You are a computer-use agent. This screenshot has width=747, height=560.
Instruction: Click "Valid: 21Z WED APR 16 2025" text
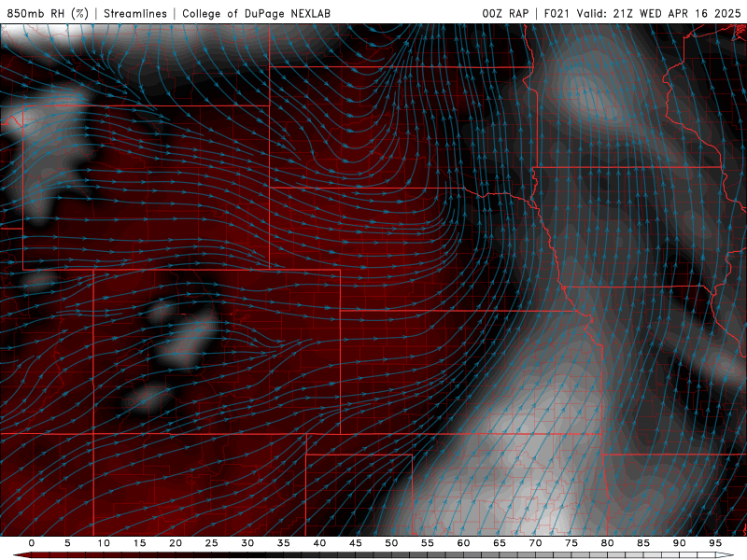pos(659,13)
